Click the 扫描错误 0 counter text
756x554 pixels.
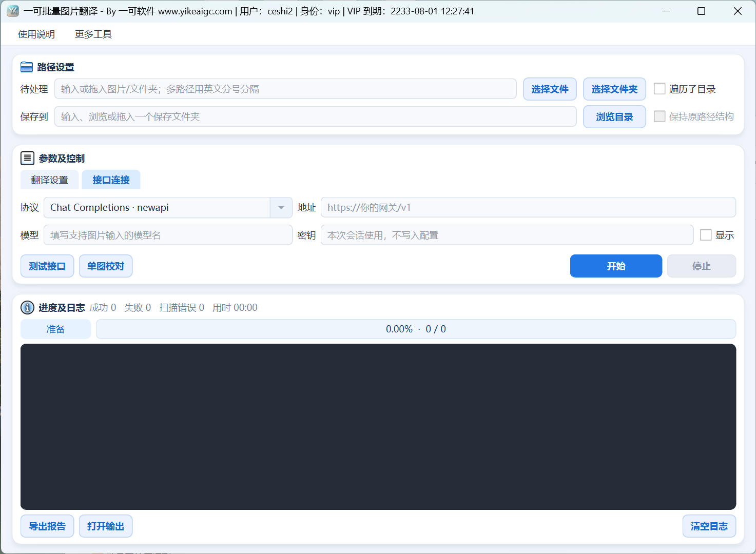click(182, 308)
